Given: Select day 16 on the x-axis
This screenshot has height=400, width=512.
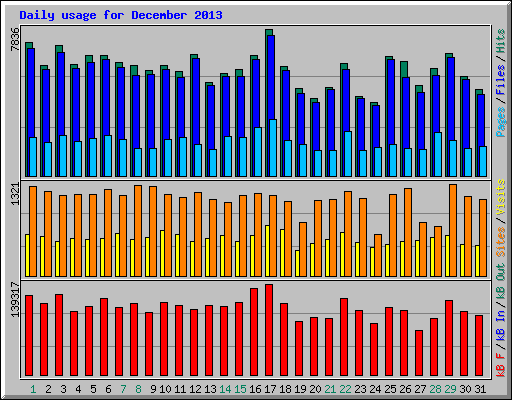Looking at the screenshot, I should coord(255,389).
